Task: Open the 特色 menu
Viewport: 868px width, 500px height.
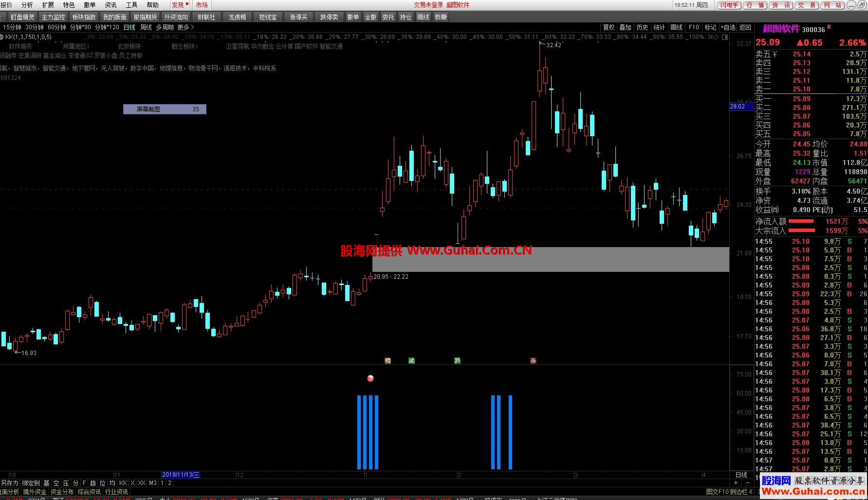Action: [69, 5]
